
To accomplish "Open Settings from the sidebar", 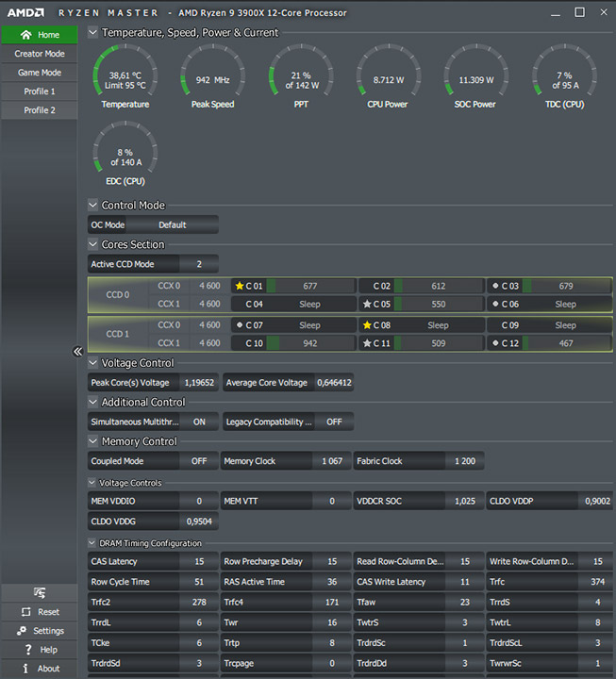I will click(40, 631).
